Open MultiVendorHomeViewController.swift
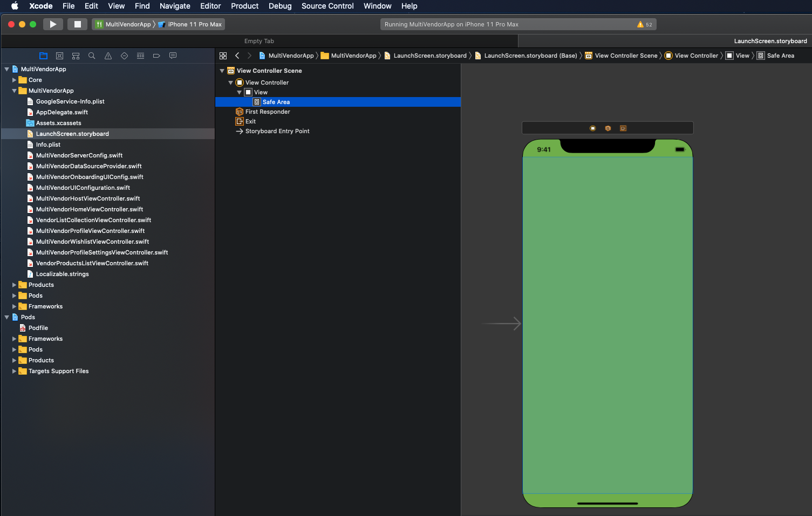 (90, 209)
